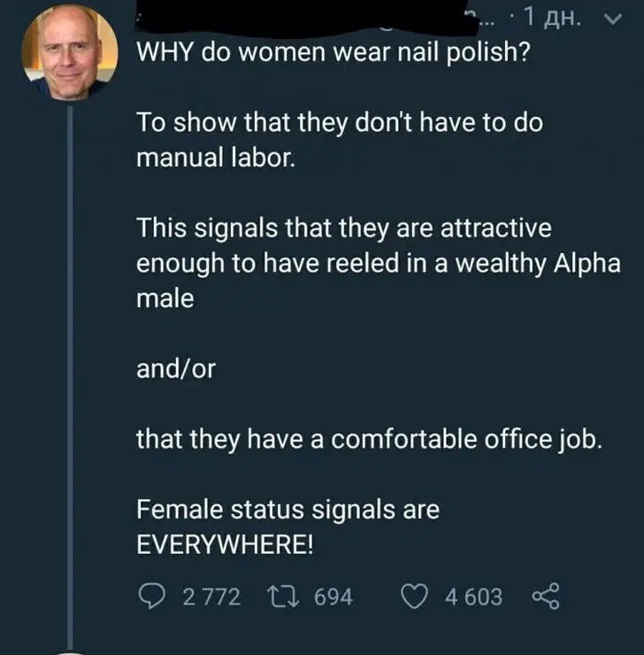View the 4 603 likes count
Screen dimensions: 644x655
tap(473, 597)
